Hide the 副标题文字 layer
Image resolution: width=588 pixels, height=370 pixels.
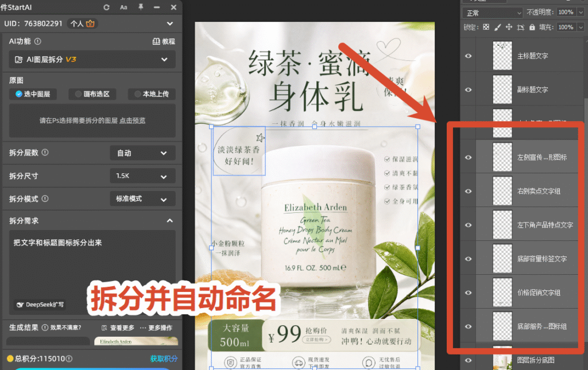[469, 89]
